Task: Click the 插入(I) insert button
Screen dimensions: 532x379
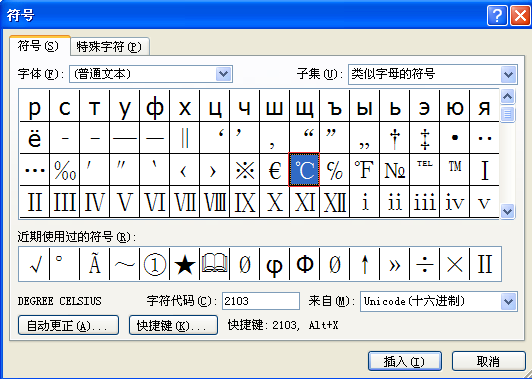Action: click(x=405, y=361)
